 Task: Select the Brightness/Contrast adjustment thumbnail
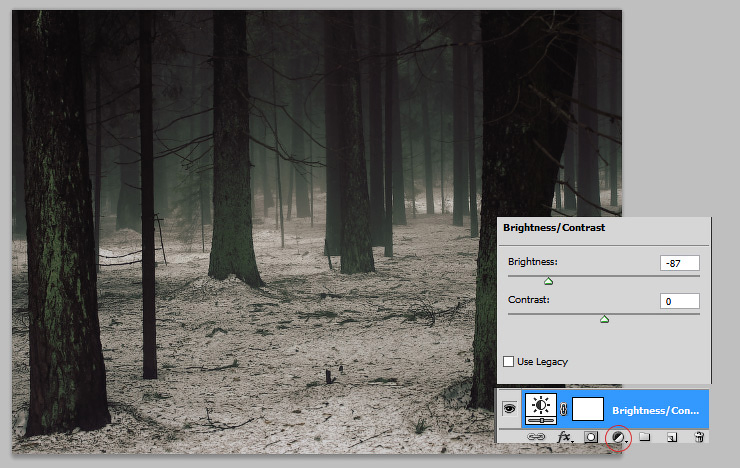pyautogui.click(x=541, y=409)
